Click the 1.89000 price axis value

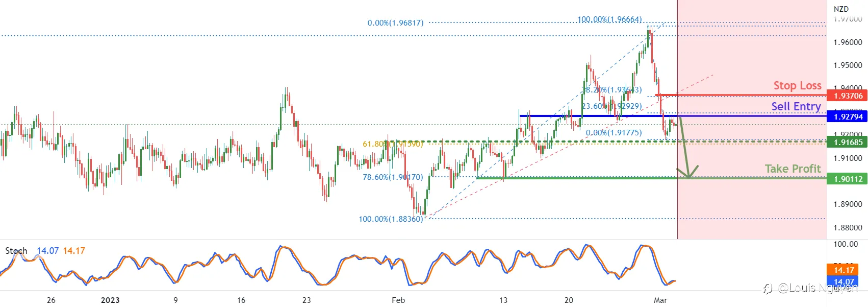(x=848, y=204)
